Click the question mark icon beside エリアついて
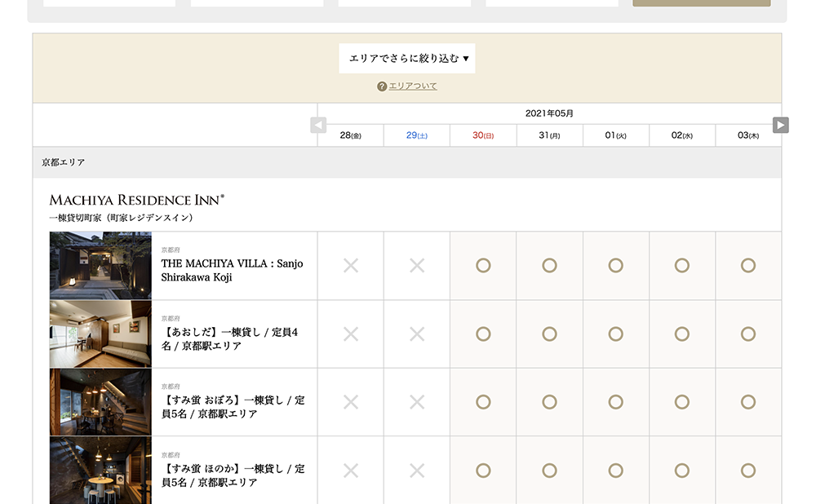Screen dimensions: 816x504 point(380,86)
